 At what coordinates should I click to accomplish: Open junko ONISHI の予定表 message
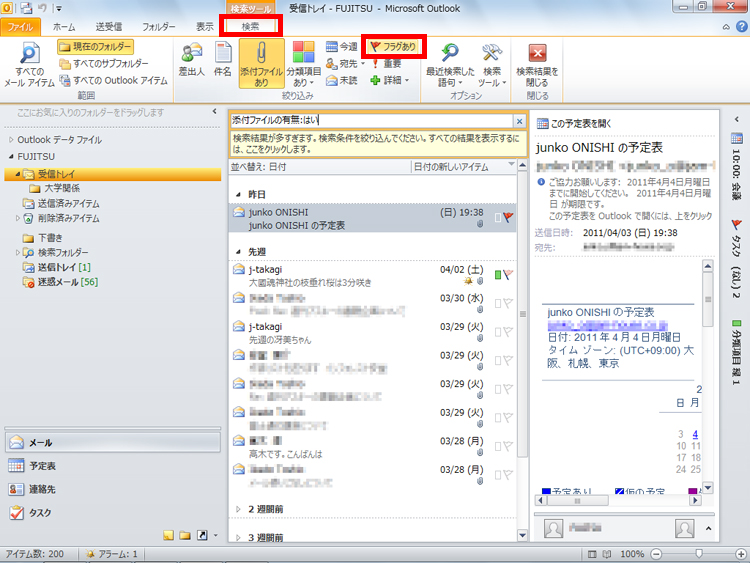[x=373, y=219]
